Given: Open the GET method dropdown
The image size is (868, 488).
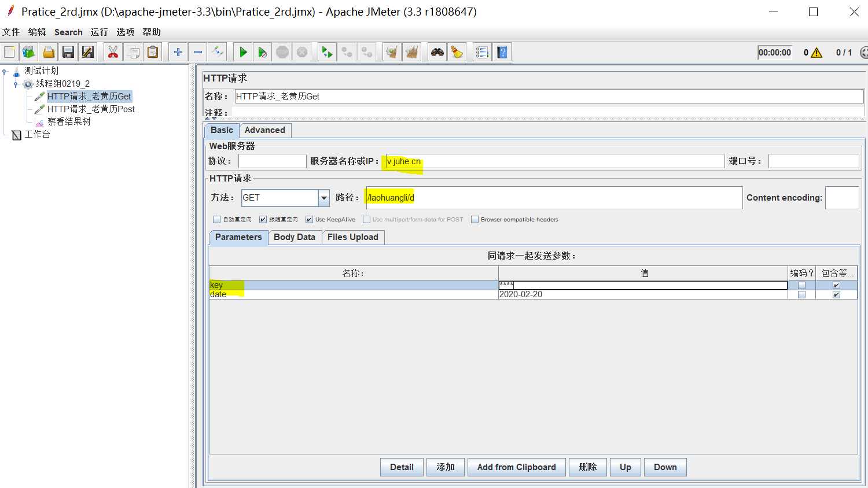Looking at the screenshot, I should 324,198.
